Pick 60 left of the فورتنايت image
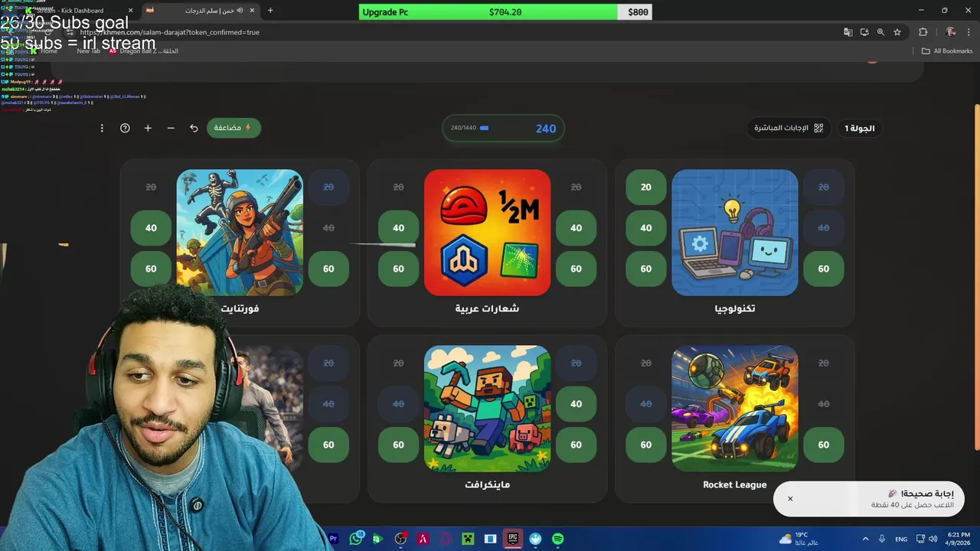This screenshot has width=980, height=551. (151, 269)
